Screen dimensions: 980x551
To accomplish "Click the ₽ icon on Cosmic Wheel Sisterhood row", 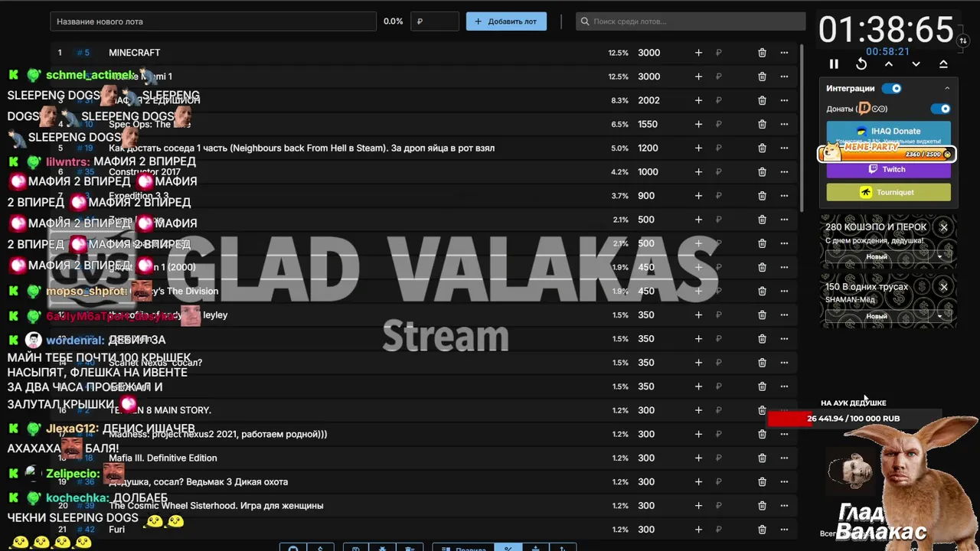I will pos(719,506).
